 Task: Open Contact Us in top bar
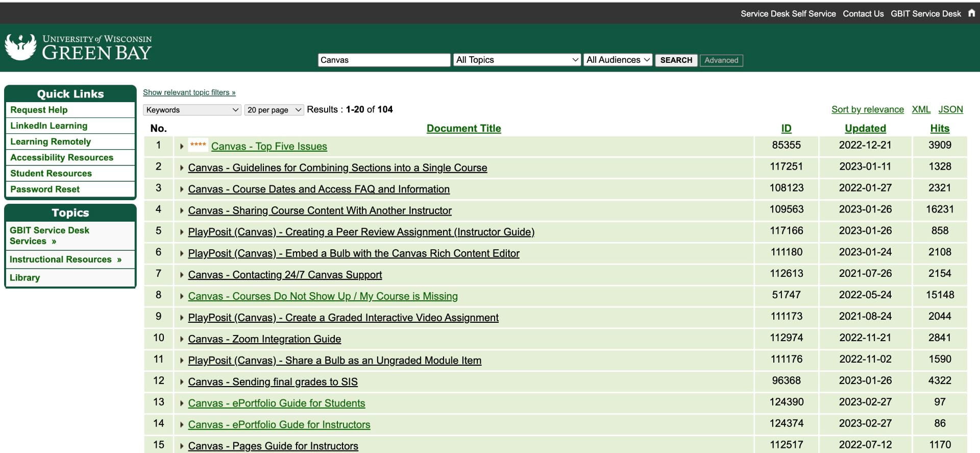point(863,14)
